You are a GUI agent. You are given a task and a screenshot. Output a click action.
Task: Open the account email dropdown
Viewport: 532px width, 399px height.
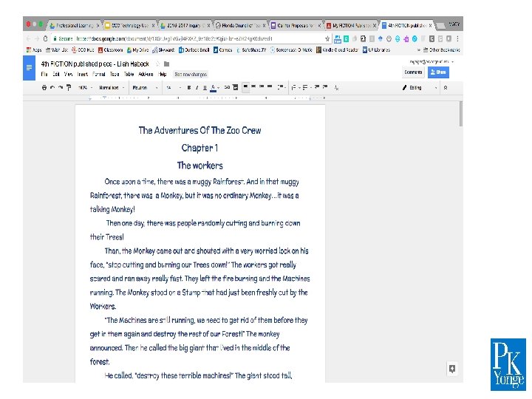432,62
